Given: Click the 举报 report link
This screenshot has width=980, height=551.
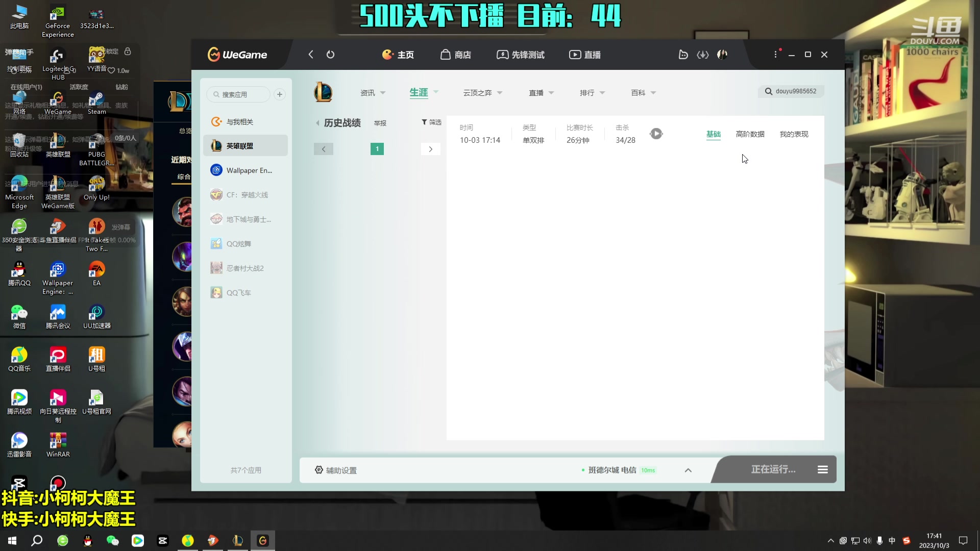Looking at the screenshot, I should (380, 123).
